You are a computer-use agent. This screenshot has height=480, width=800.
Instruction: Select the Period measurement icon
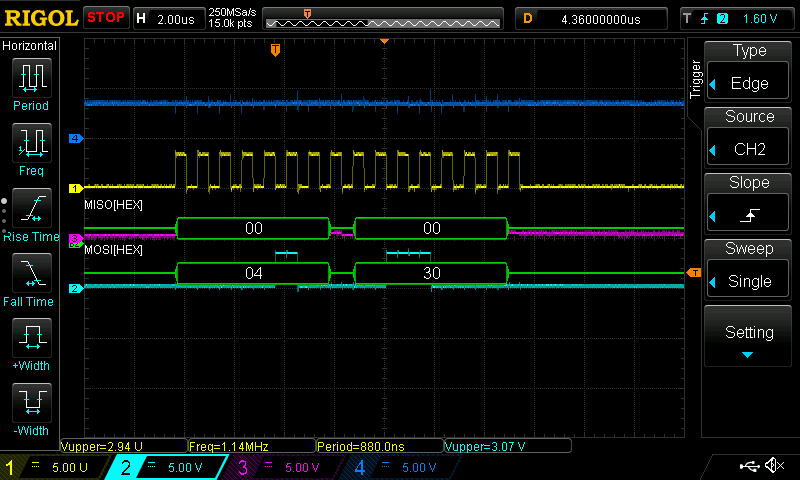[x=32, y=78]
